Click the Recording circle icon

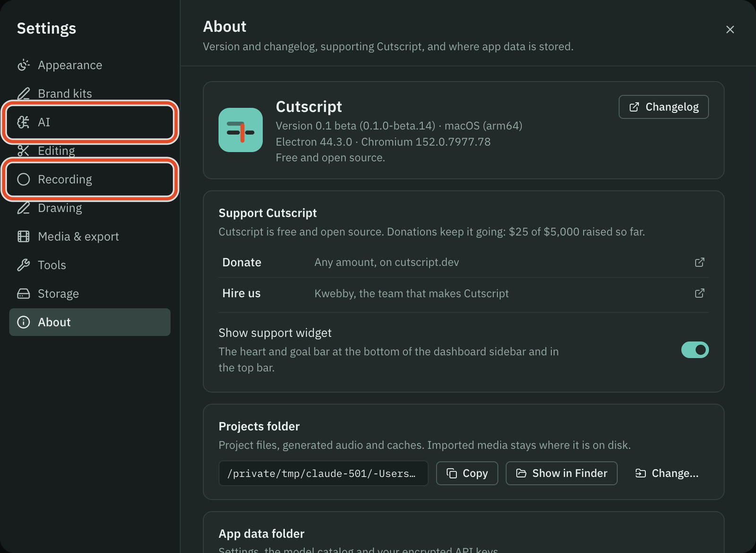(x=23, y=180)
